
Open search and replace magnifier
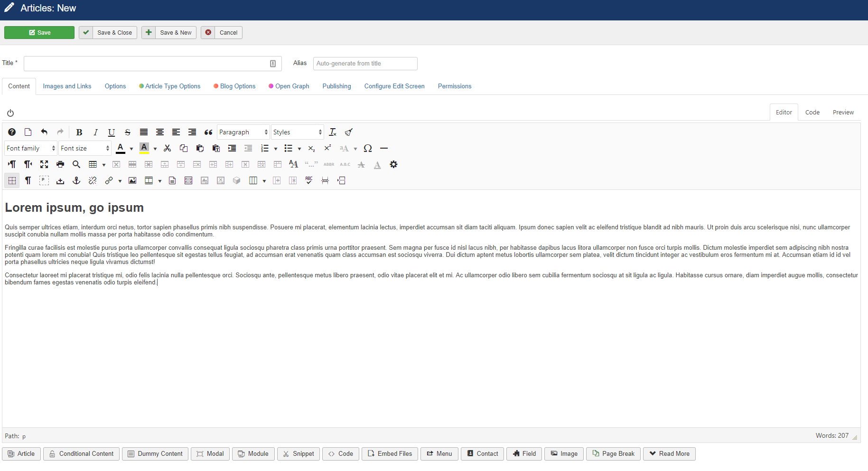point(76,165)
